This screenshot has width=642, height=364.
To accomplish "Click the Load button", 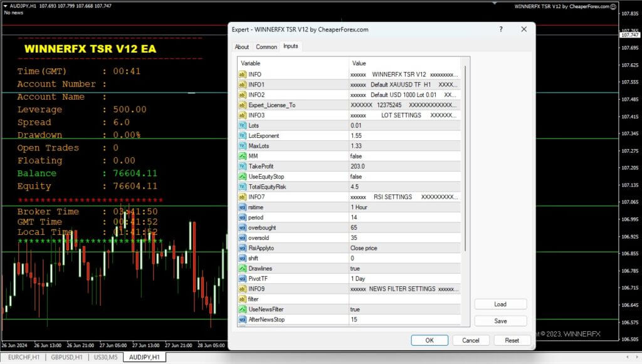I will tap(500, 304).
